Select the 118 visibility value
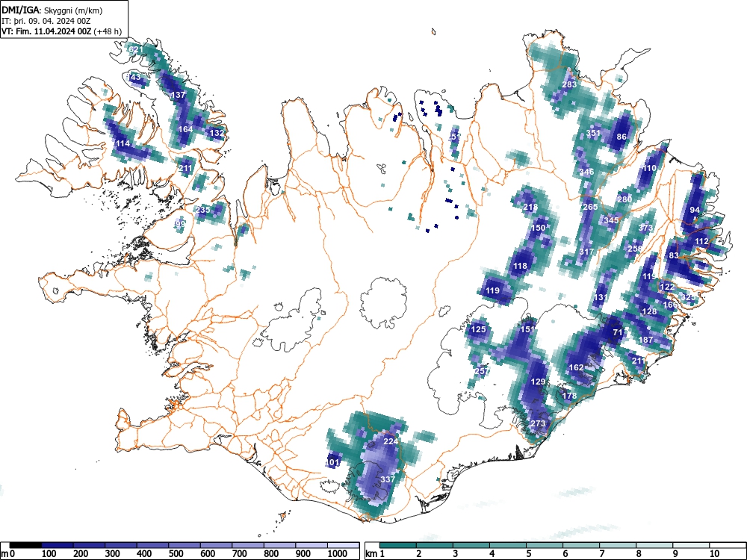Viewport: 747px width, 560px height. 520,266
